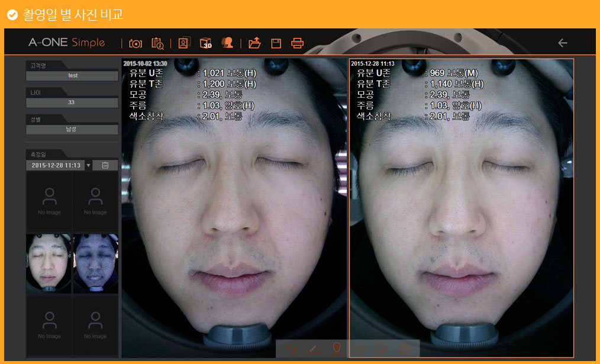Select the normal-light face thumbnail
Screen dimensions: 600x364
pyautogui.click(x=49, y=264)
